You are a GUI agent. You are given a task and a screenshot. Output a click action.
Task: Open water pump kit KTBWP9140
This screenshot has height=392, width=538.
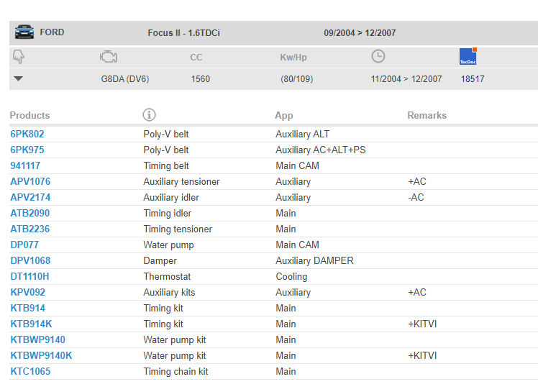pos(37,339)
